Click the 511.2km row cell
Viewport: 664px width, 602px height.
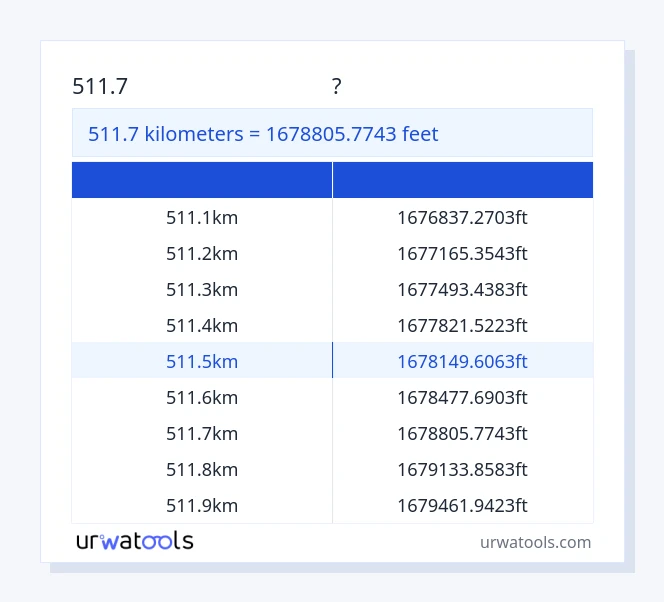pos(202,253)
